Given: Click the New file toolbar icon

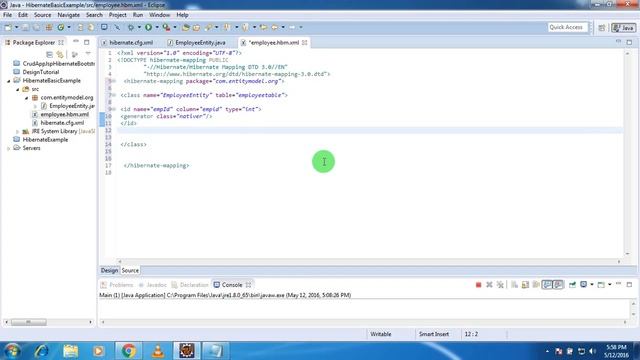Looking at the screenshot, I should click(8, 27).
